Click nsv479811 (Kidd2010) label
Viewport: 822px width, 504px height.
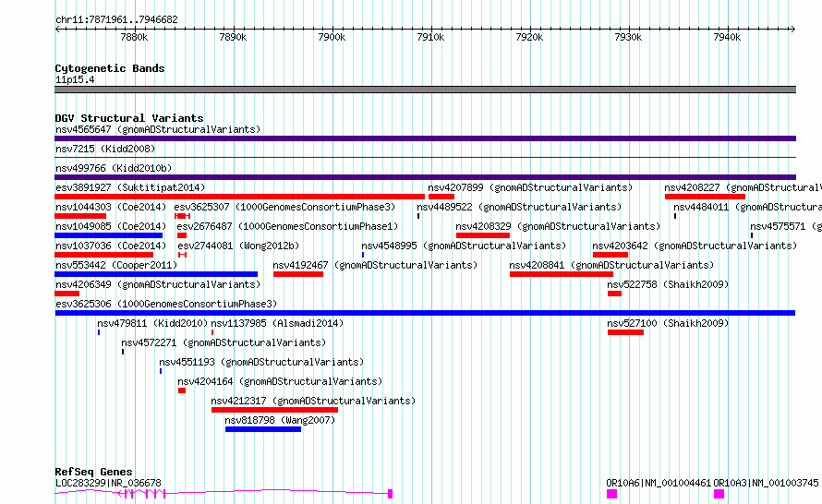click(x=152, y=323)
